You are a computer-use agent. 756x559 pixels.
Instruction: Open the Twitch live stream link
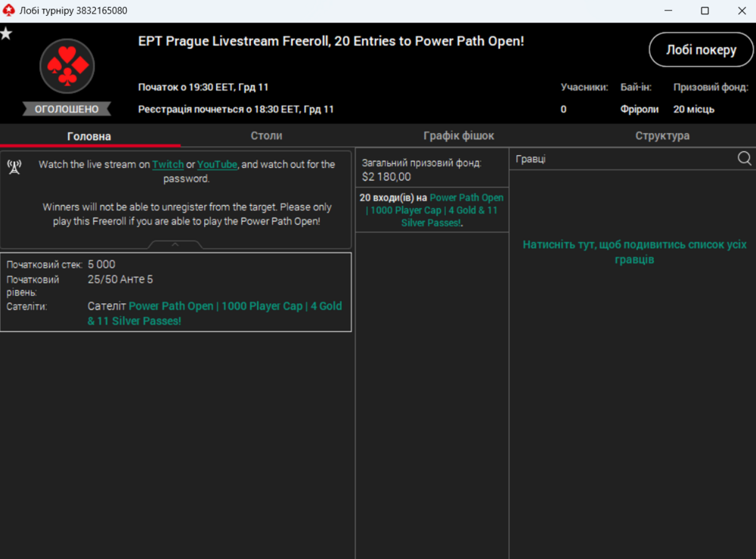[x=168, y=164]
